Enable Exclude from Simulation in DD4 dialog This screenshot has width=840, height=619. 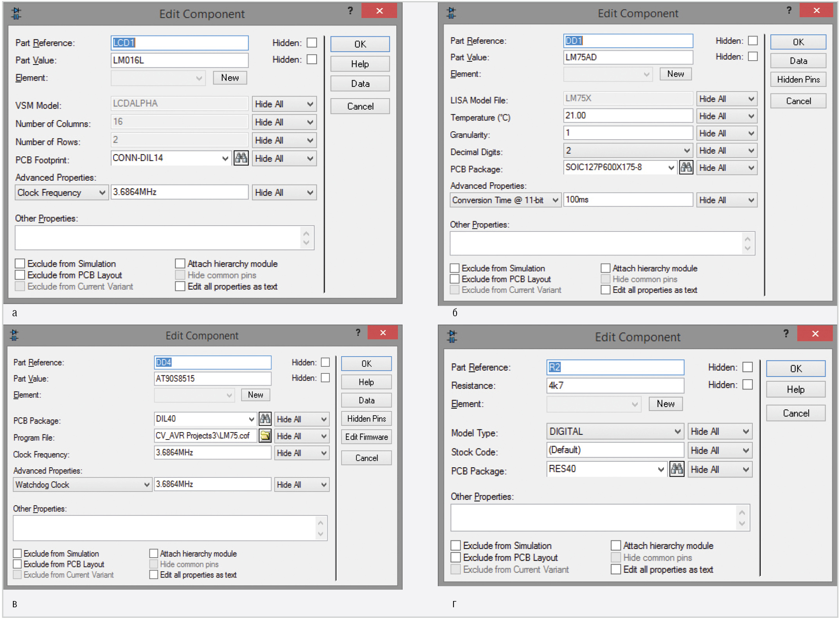17,554
